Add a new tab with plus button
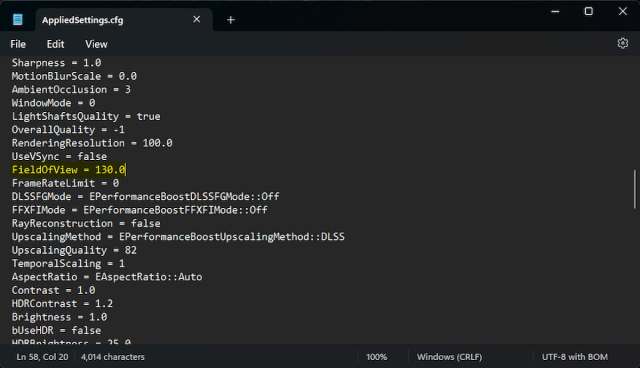 coord(231,20)
